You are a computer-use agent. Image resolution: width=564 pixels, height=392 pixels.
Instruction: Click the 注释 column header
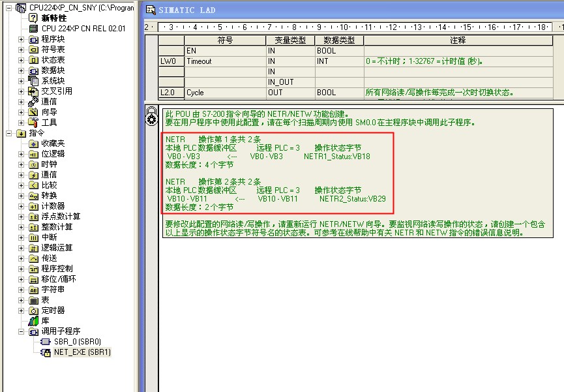[x=458, y=40]
